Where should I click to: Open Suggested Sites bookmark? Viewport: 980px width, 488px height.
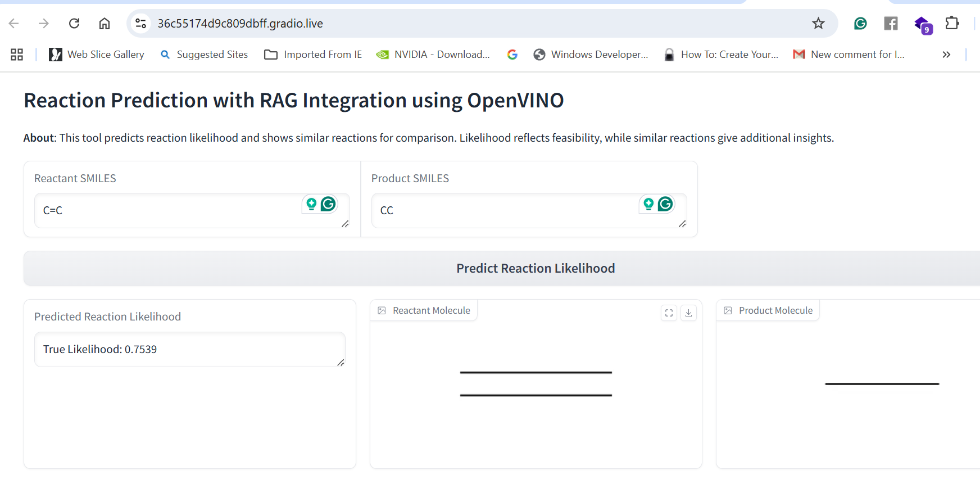click(x=204, y=55)
